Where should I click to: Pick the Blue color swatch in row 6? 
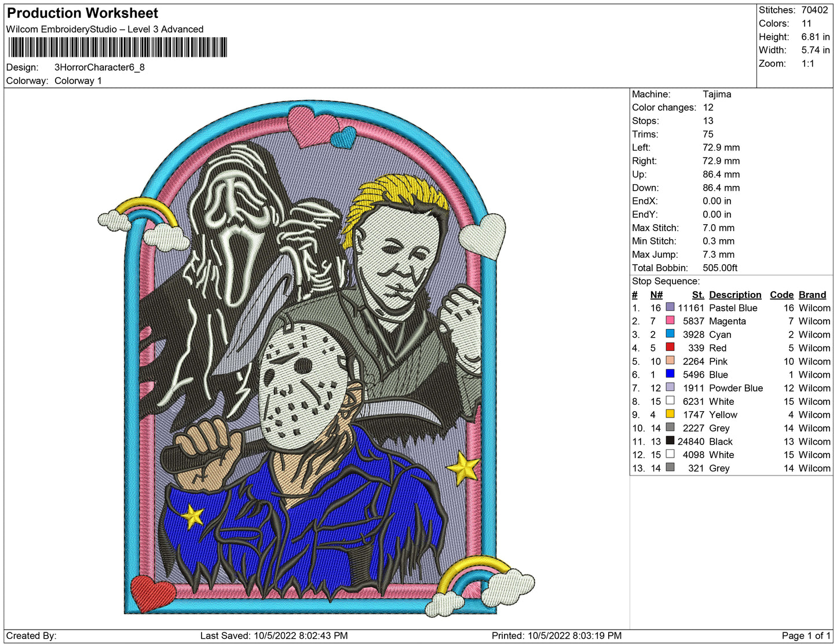click(x=670, y=374)
